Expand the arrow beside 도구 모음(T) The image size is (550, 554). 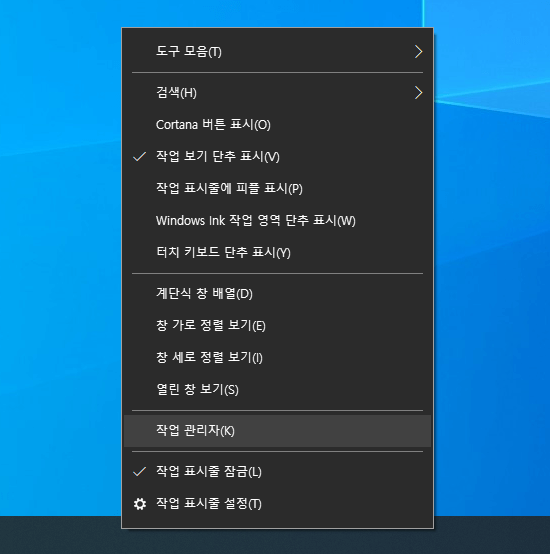419,52
